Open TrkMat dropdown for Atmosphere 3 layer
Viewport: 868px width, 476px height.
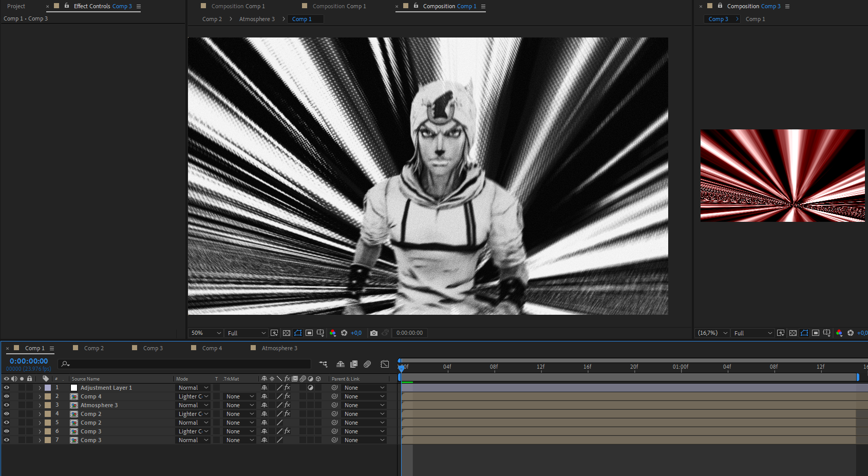pos(240,405)
